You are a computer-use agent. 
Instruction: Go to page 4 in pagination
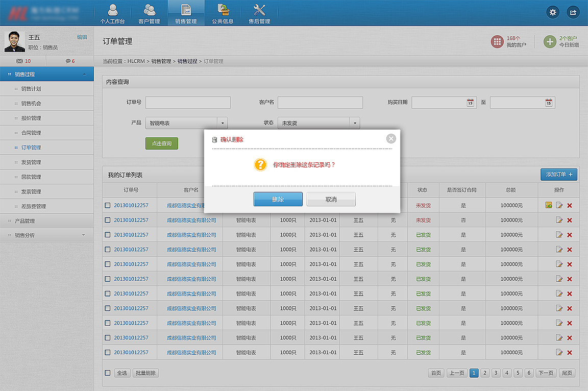[507, 373]
